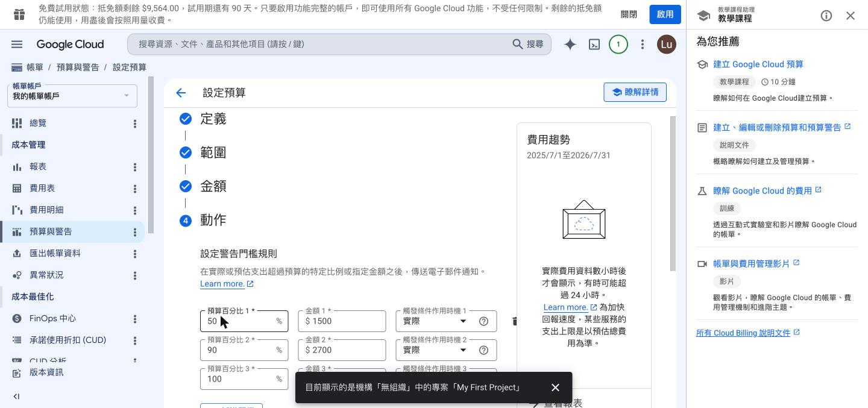
Task: Click the search magnifier 搜尋 button
Action: 528,44
